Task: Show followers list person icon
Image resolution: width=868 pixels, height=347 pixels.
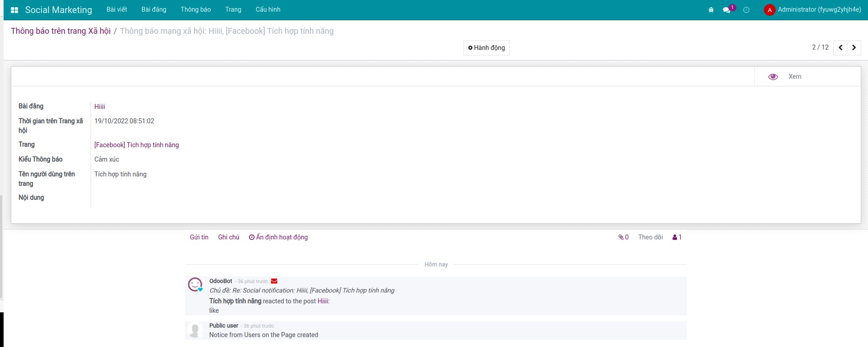Action: [x=677, y=237]
